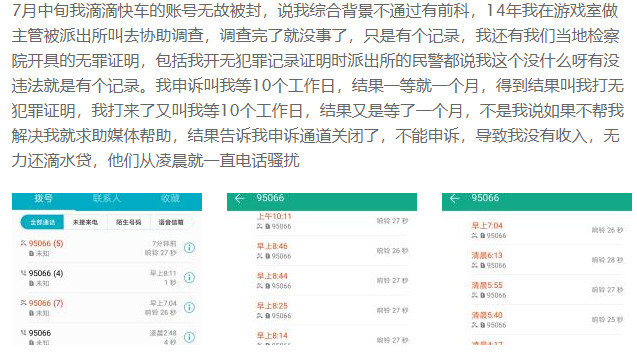Tap back arrow in the right 95066 screen
This screenshot has width=637, height=363.
(455, 198)
